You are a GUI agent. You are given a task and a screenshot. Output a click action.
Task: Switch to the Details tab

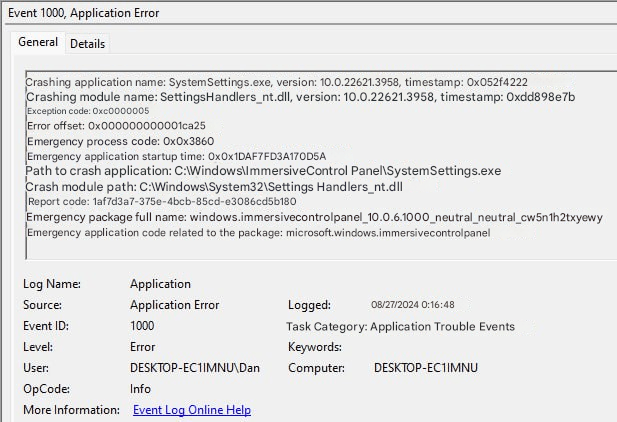click(x=87, y=44)
